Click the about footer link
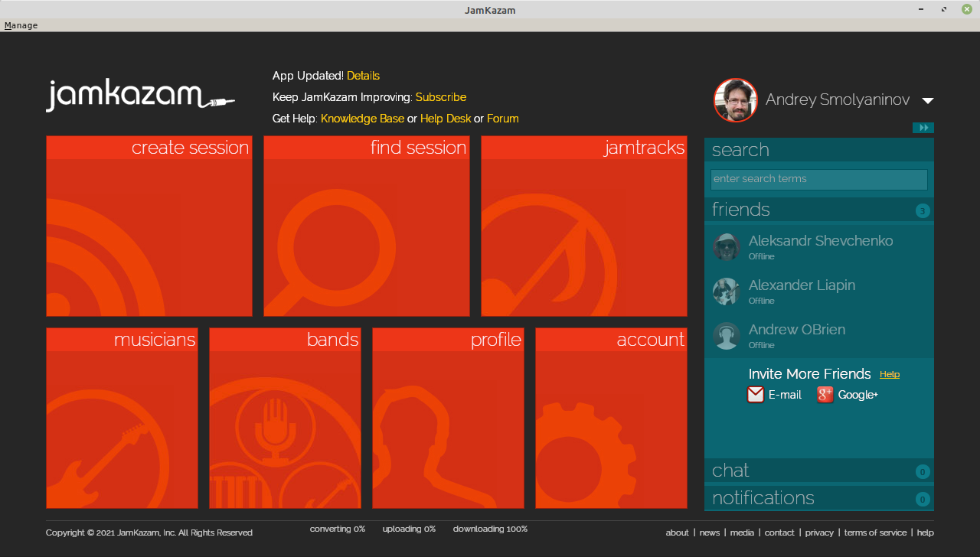The width and height of the screenshot is (980, 557). coord(677,533)
